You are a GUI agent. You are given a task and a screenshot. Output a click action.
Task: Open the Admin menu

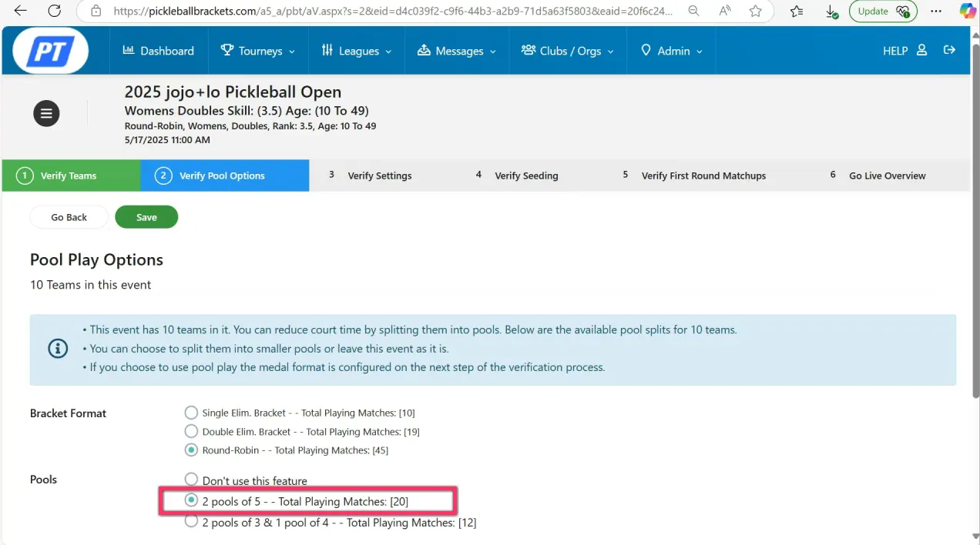click(x=672, y=51)
